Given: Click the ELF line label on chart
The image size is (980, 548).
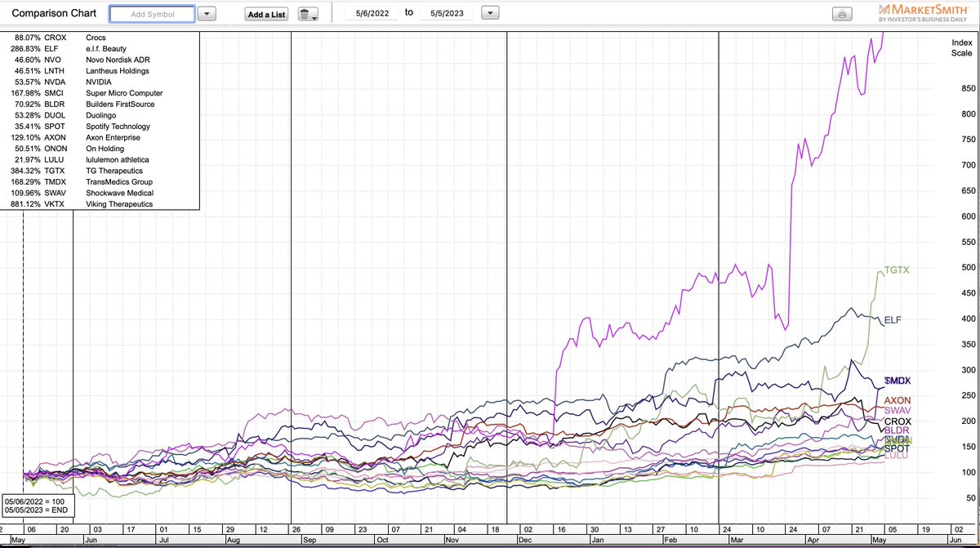Looking at the screenshot, I should click(893, 320).
